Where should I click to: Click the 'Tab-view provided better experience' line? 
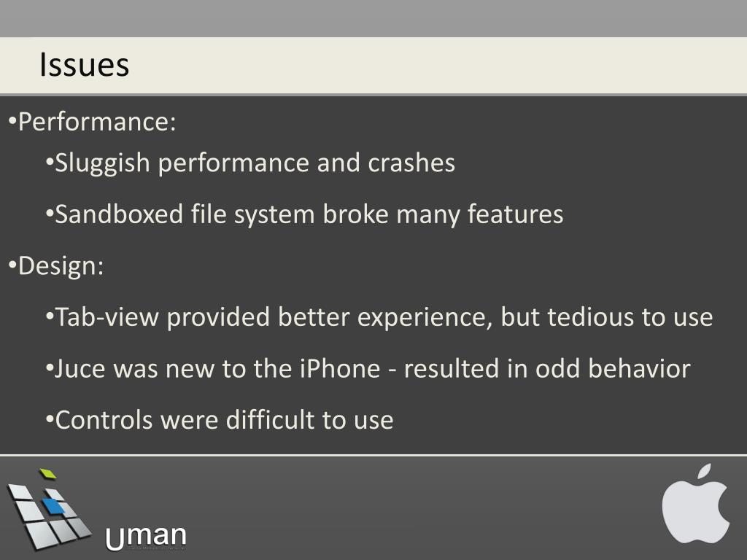[x=384, y=317]
